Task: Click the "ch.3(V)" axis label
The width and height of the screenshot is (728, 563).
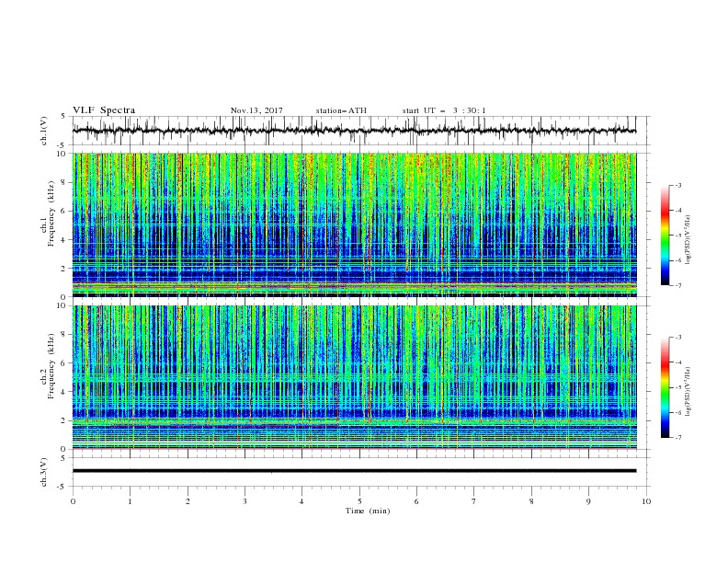Action: point(44,472)
